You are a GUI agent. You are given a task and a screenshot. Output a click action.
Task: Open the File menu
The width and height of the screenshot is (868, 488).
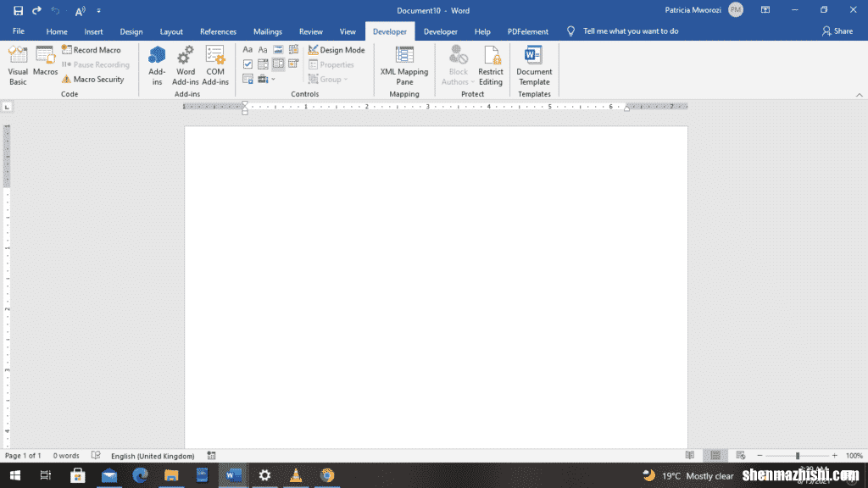pyautogui.click(x=19, y=31)
